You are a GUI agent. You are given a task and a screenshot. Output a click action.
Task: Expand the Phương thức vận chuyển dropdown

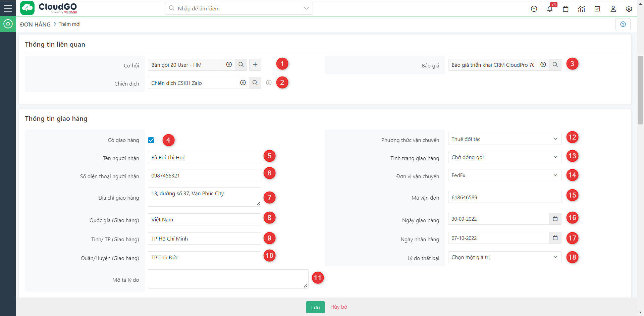(x=504, y=139)
